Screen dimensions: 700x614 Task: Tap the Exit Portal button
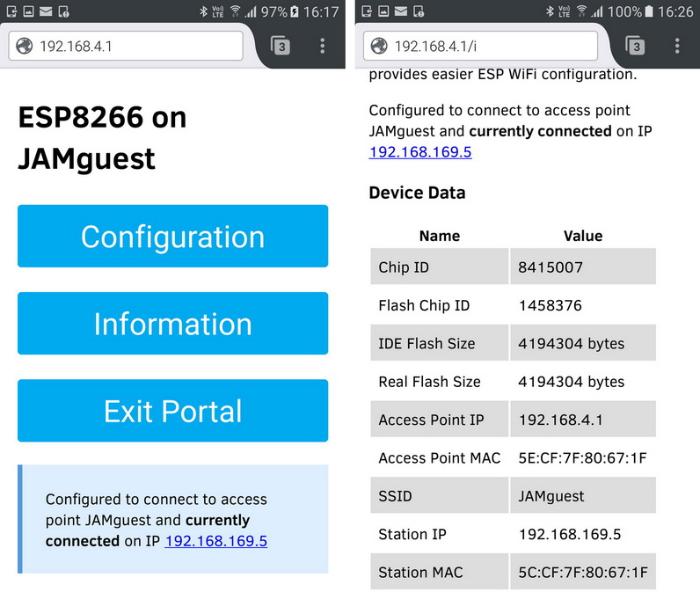[172, 411]
